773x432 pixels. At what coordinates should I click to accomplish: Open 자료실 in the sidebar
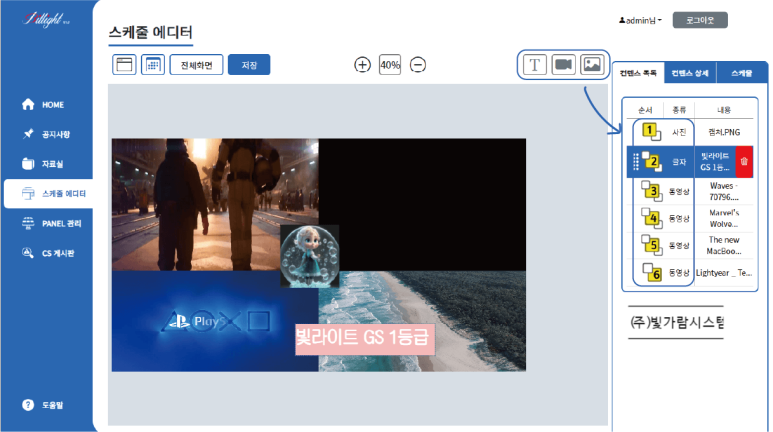coord(42,164)
